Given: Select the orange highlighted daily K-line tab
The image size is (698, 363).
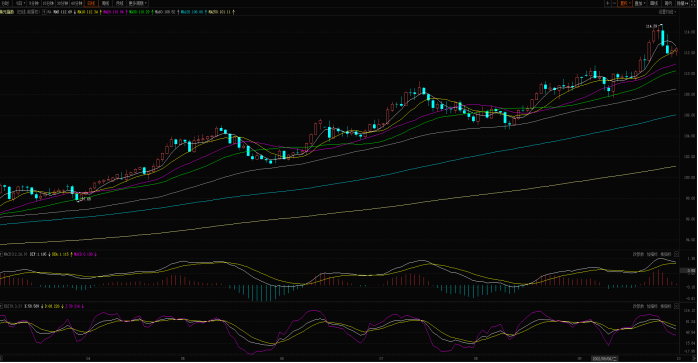Looking at the screenshot, I should [x=91, y=3].
